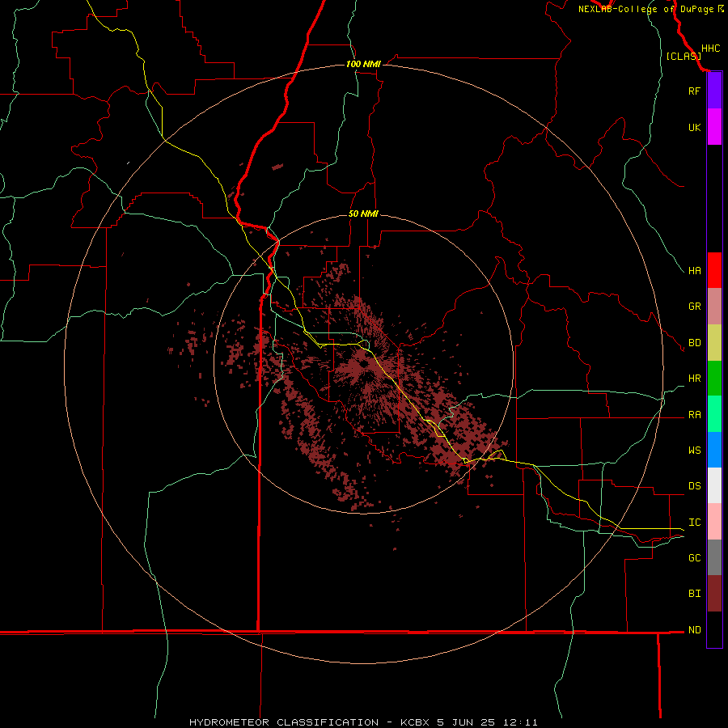Click the radar center echo cluster
Screen dimensions: 728x728
click(x=365, y=365)
